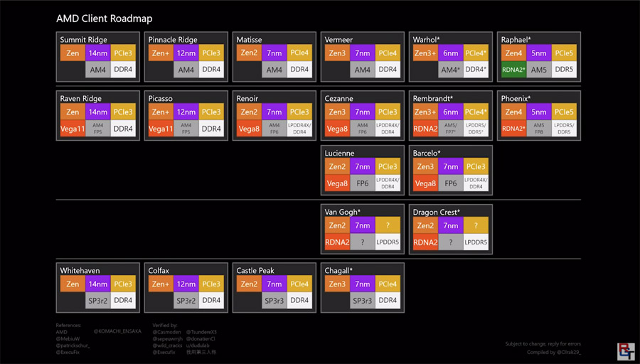Click the "Cezanne" card heading
Screen dimensions: 640x364
point(338,98)
